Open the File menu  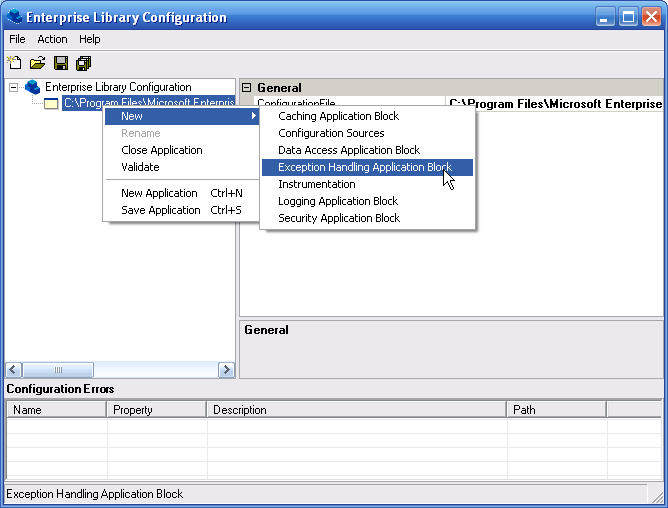[x=17, y=39]
